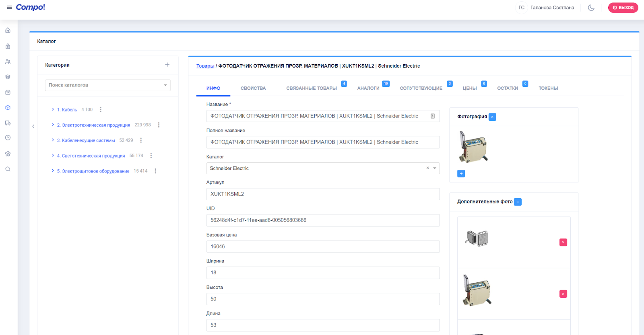
Task: Open the hamburger menu next to Compo!
Action: pos(10,7)
